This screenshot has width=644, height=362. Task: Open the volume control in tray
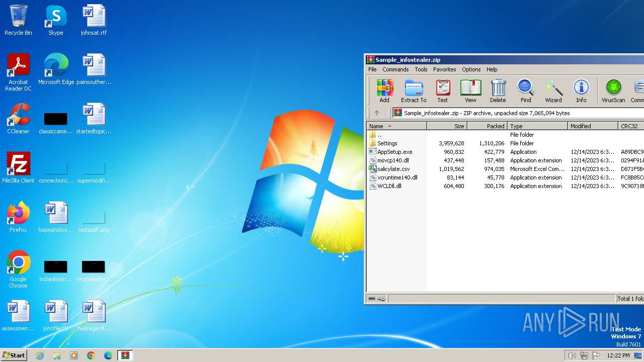[x=572, y=355]
